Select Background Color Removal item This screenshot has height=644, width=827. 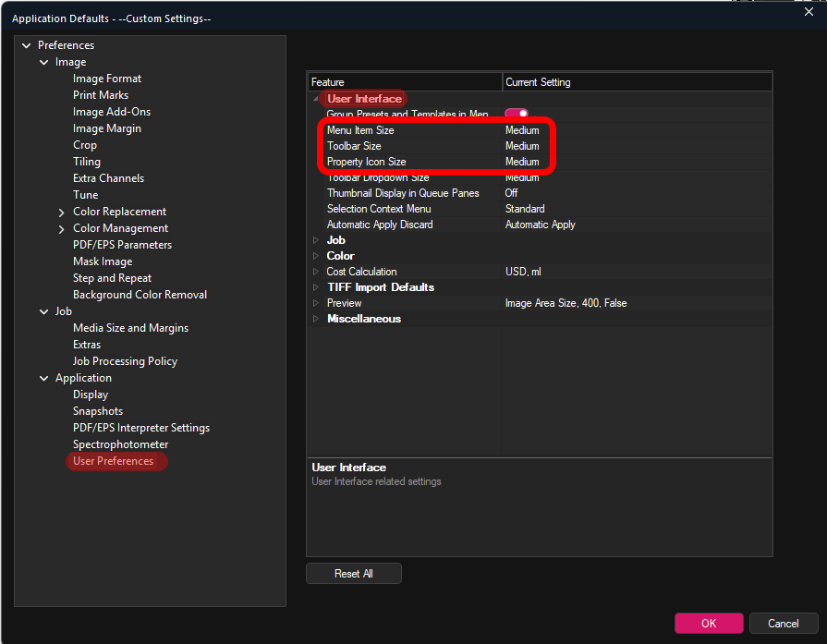[x=140, y=295]
